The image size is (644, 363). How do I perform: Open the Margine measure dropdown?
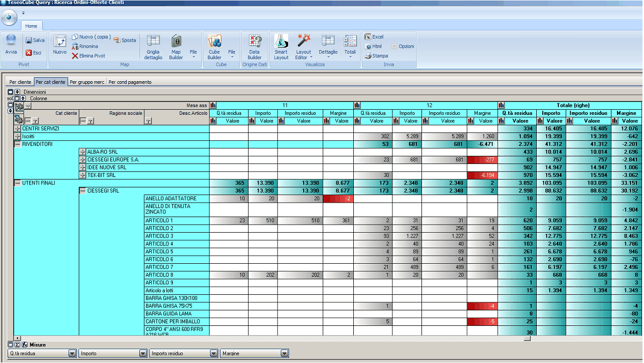[285, 353]
